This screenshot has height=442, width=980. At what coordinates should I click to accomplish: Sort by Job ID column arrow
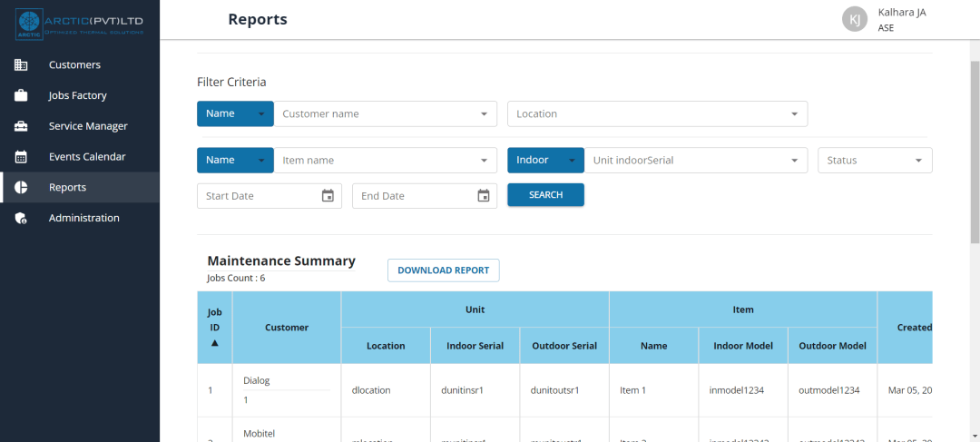pos(215,342)
